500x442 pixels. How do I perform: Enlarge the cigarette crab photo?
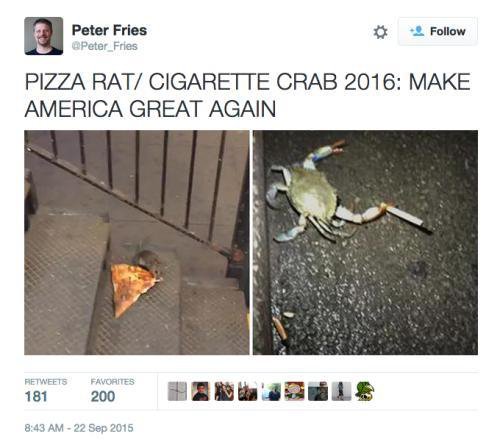click(365, 242)
